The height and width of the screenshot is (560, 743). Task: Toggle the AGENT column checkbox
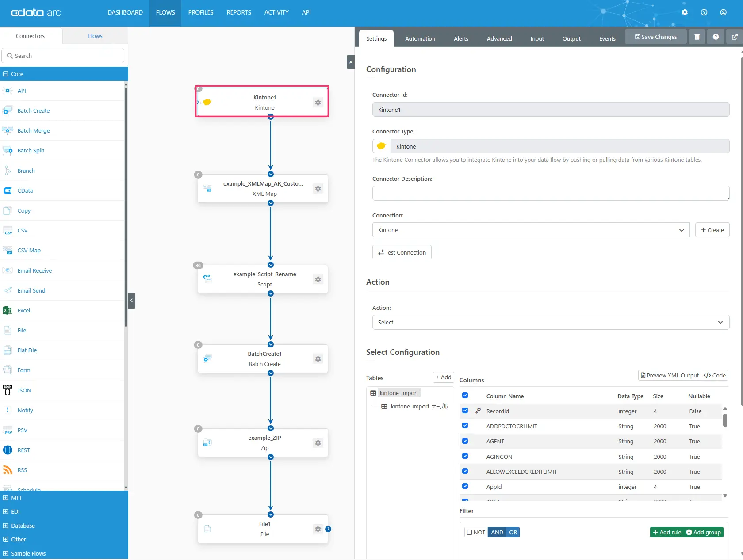465,441
